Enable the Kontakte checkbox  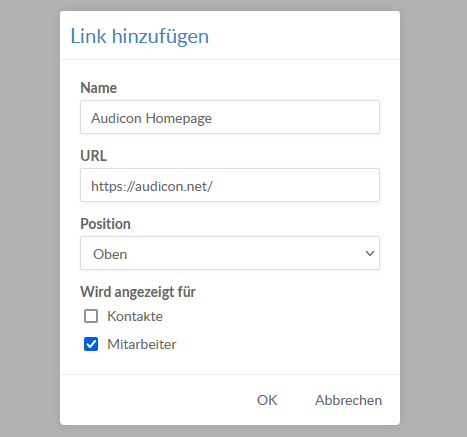coord(91,316)
